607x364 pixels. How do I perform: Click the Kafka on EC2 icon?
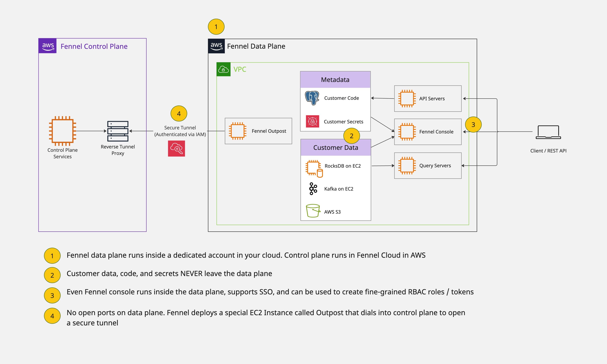pos(313,189)
